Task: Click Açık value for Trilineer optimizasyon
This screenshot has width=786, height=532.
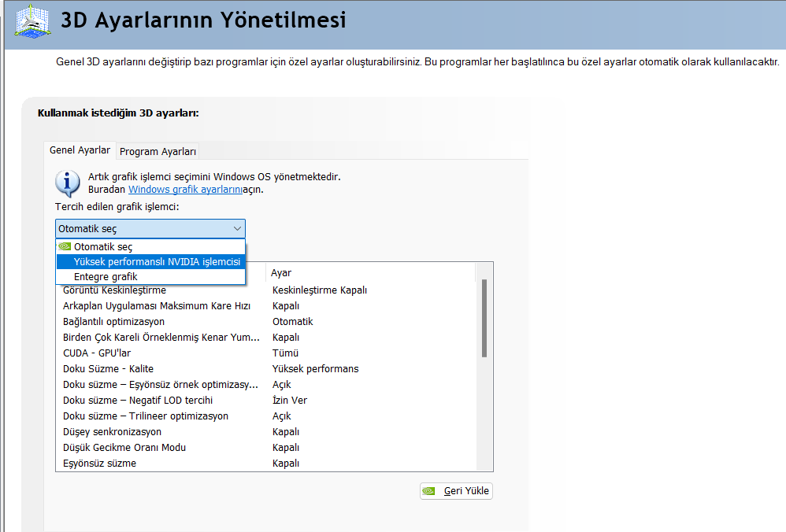Action: pyautogui.click(x=282, y=416)
